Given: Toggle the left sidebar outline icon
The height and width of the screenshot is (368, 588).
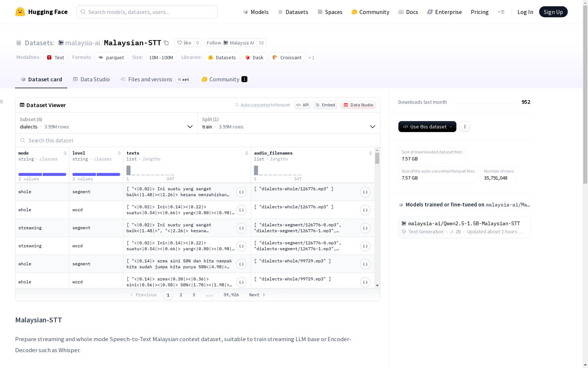Looking at the screenshot, I should point(2,102).
